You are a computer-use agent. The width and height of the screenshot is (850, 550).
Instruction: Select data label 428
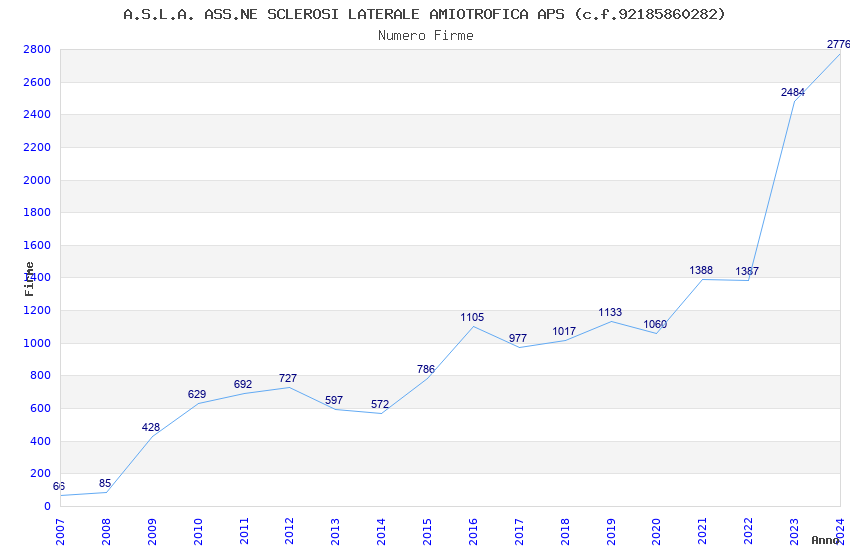151,427
